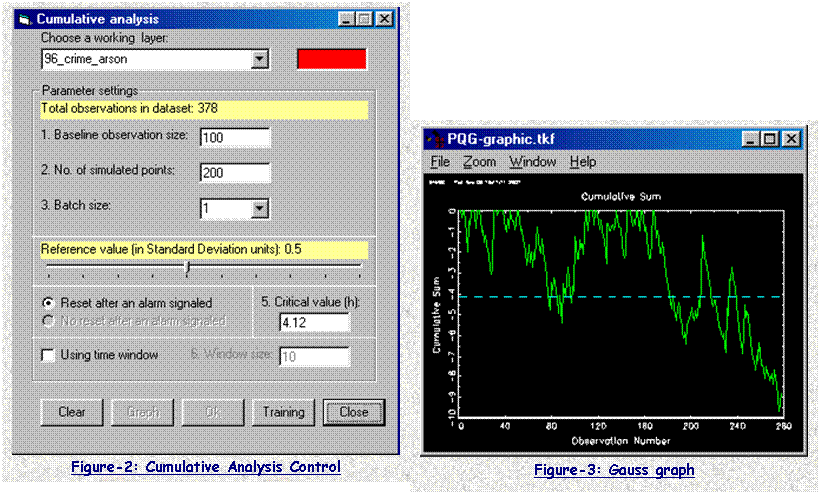Click the Baseline observation size field
This screenshot has height=493, width=820.
[235, 137]
